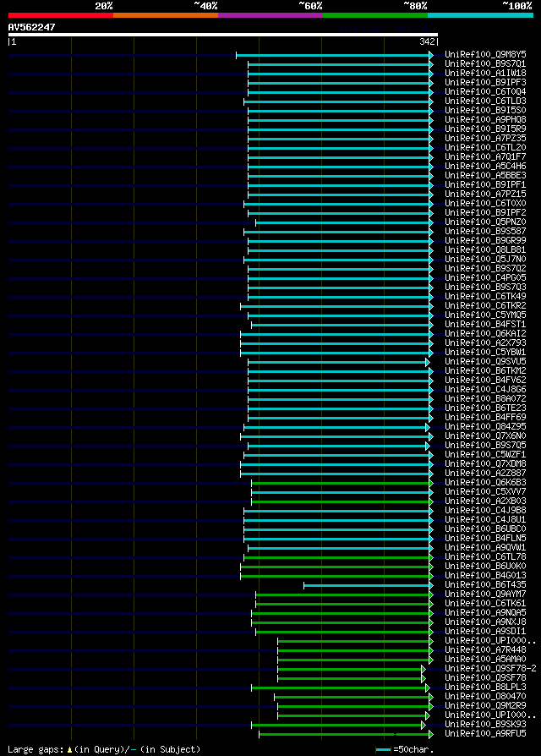541x756 pixels.
Task: Click the red ~20% identity legend segment
Action: [x=61, y=15]
